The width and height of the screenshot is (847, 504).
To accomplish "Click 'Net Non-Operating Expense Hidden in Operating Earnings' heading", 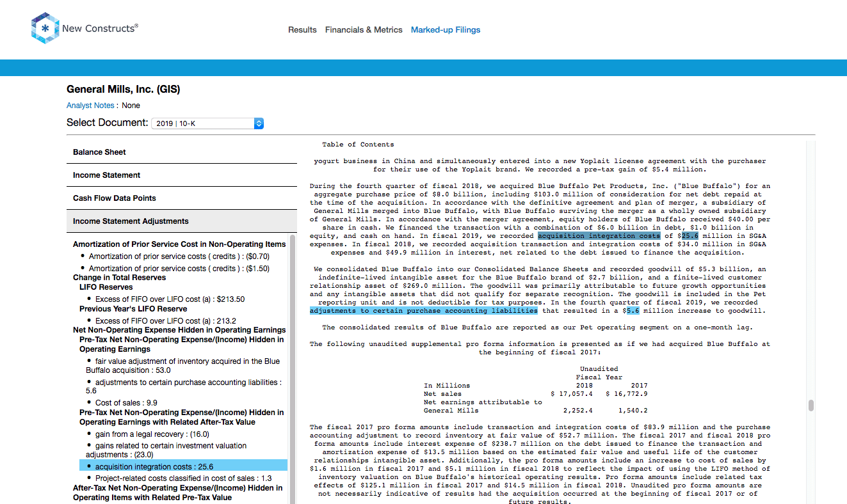I will 179,330.
